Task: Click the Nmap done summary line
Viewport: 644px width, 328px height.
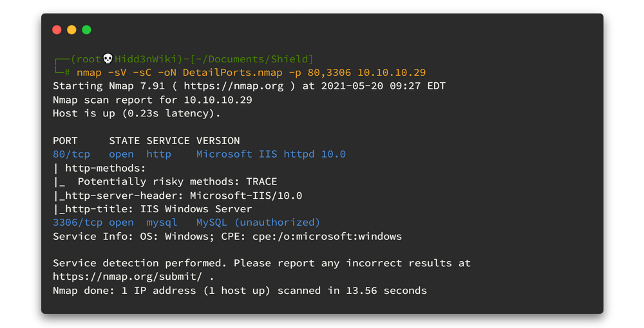Action: (x=240, y=291)
